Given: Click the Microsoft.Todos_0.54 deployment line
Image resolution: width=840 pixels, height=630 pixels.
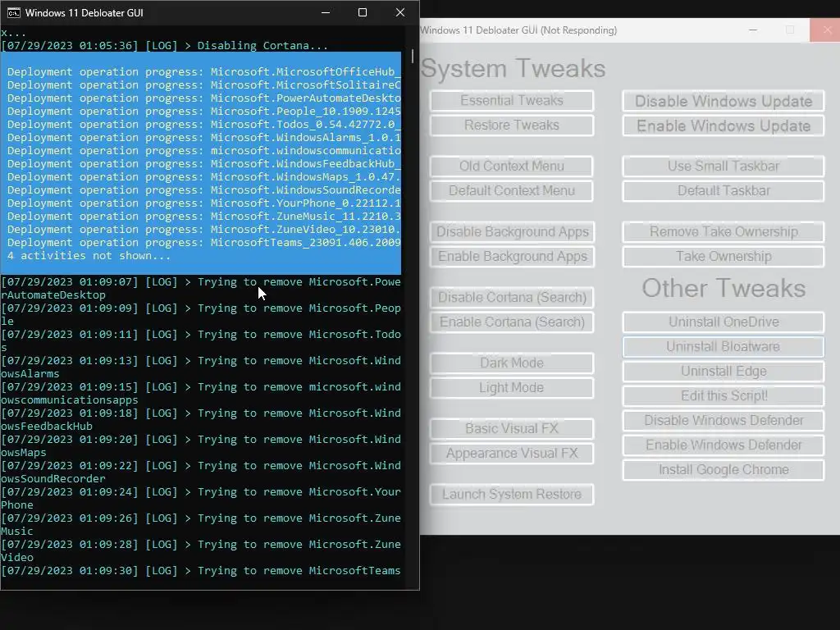Looking at the screenshot, I should (203, 125).
